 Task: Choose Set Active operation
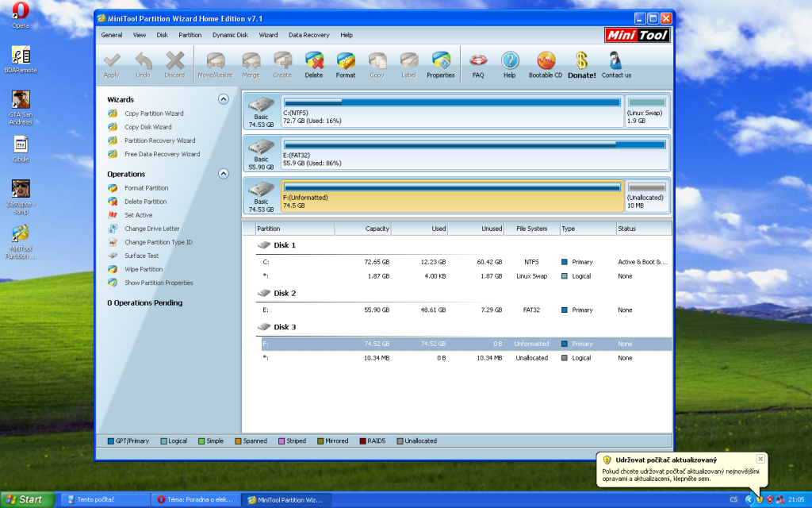click(x=138, y=215)
